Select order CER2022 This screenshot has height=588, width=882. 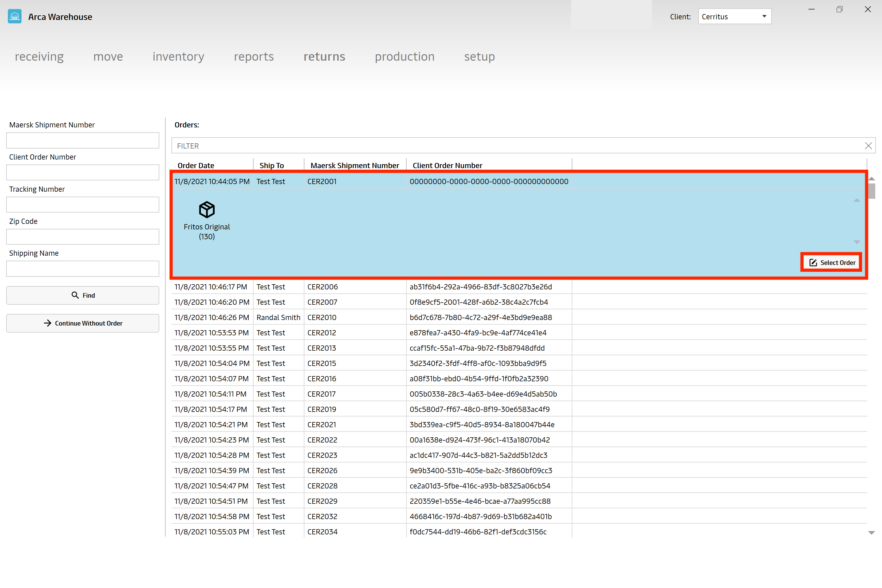[519, 440]
